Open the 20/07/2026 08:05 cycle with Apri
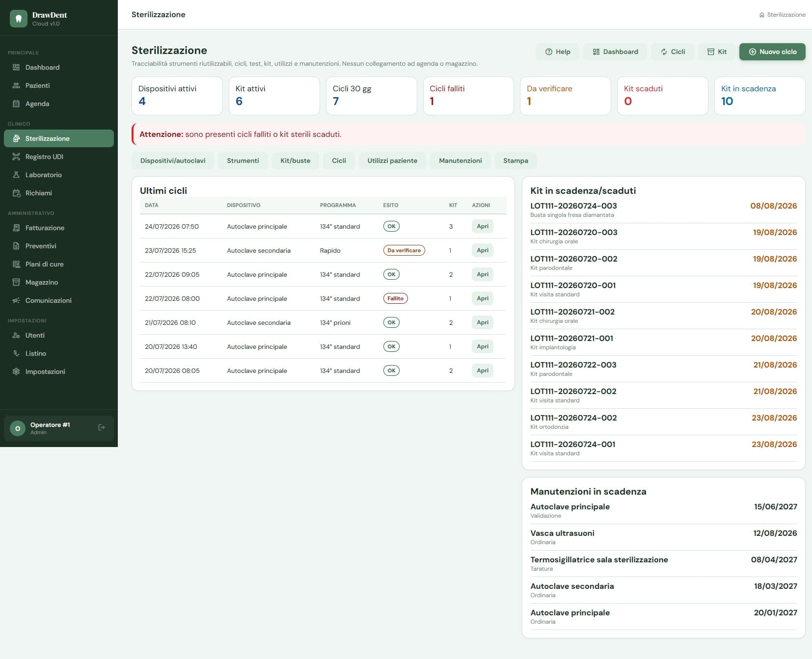Image resolution: width=812 pixels, height=659 pixels. [x=483, y=370]
